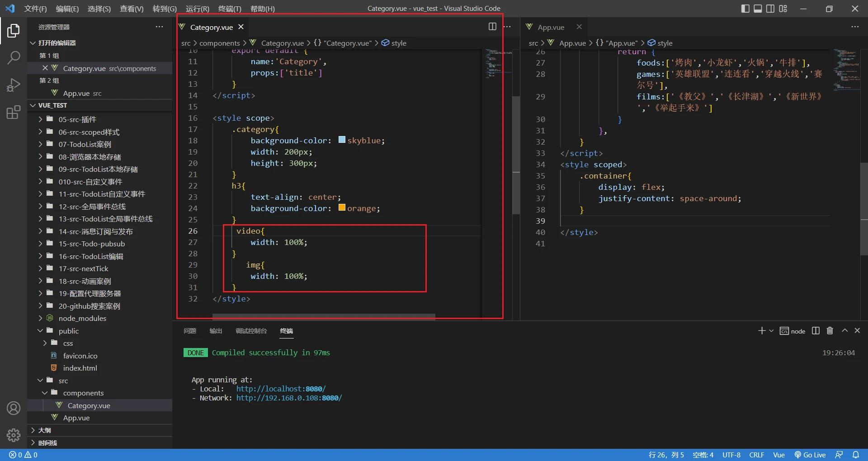868x461 pixels.
Task: Click the Accounts icon in activity bar
Action: (14, 408)
